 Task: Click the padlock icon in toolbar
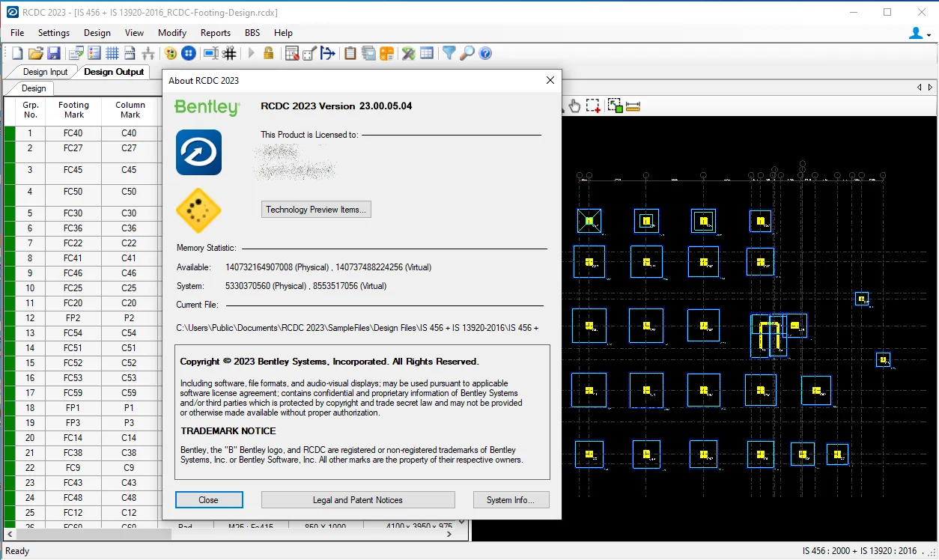[x=268, y=53]
